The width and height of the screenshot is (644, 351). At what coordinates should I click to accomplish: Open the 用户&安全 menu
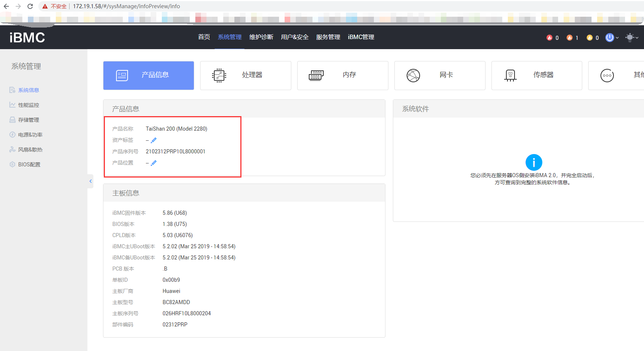click(295, 37)
